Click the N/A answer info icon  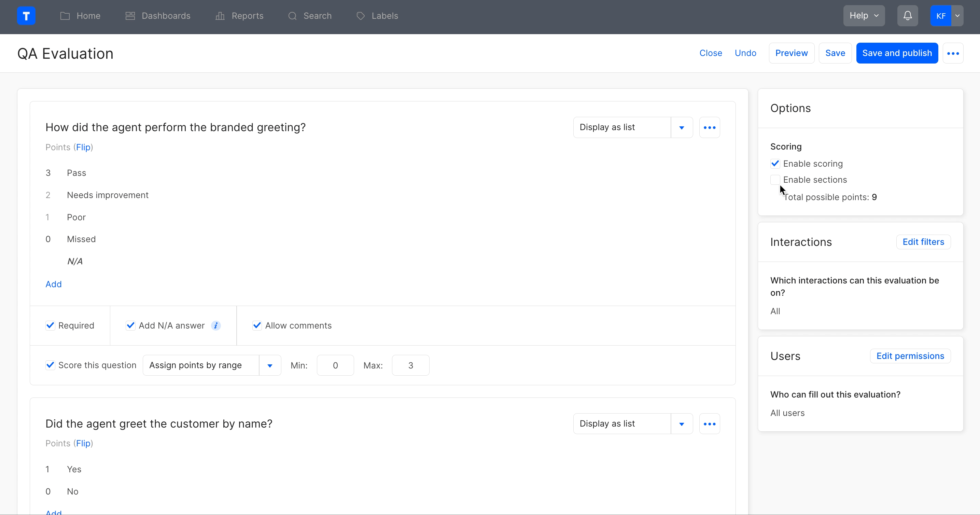216,325
